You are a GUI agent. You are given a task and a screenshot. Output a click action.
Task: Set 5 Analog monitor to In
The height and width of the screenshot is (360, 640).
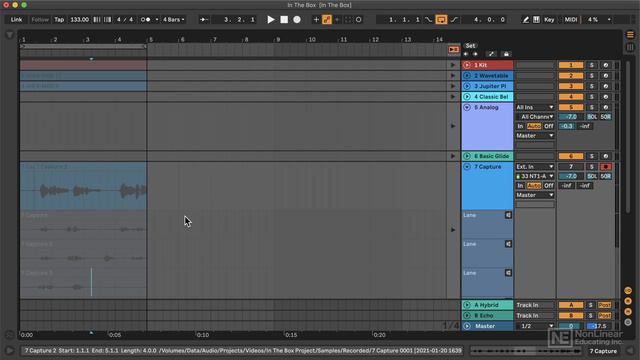coord(520,126)
